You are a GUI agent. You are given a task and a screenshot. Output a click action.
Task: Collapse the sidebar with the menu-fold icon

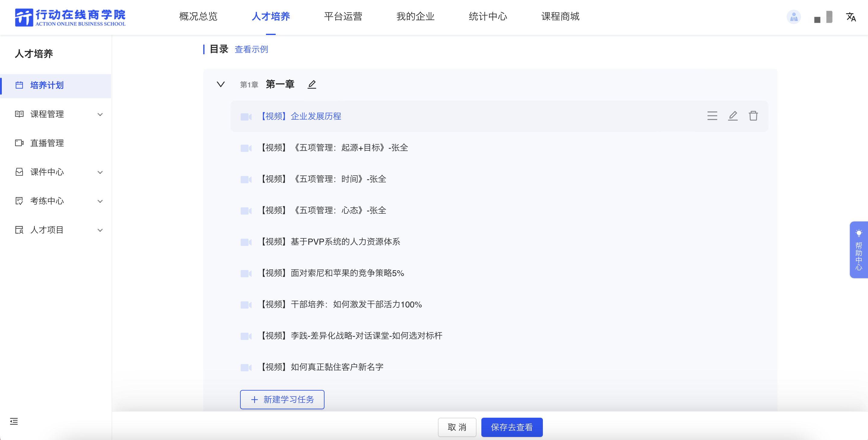(14, 421)
